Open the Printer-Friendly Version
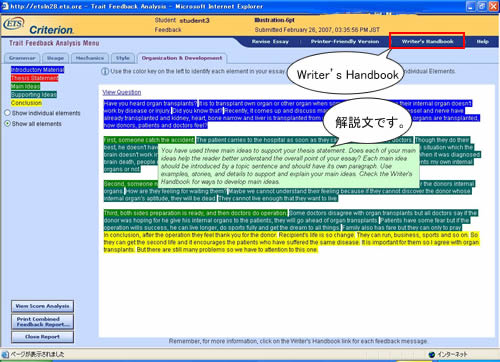This screenshot has width=500, height=362. (x=345, y=42)
